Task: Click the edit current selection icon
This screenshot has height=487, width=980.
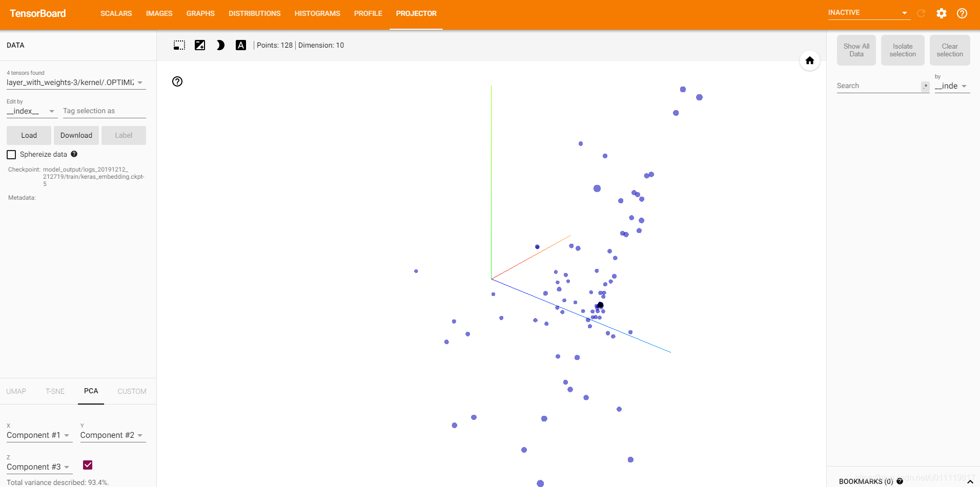Action: (x=200, y=45)
